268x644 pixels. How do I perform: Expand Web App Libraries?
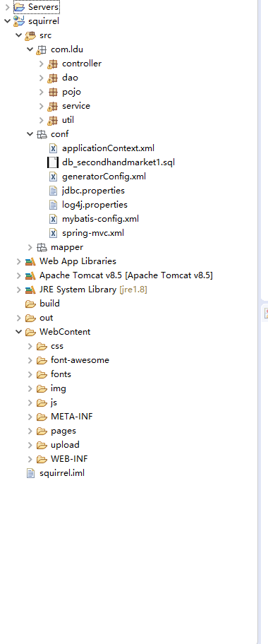[18, 261]
